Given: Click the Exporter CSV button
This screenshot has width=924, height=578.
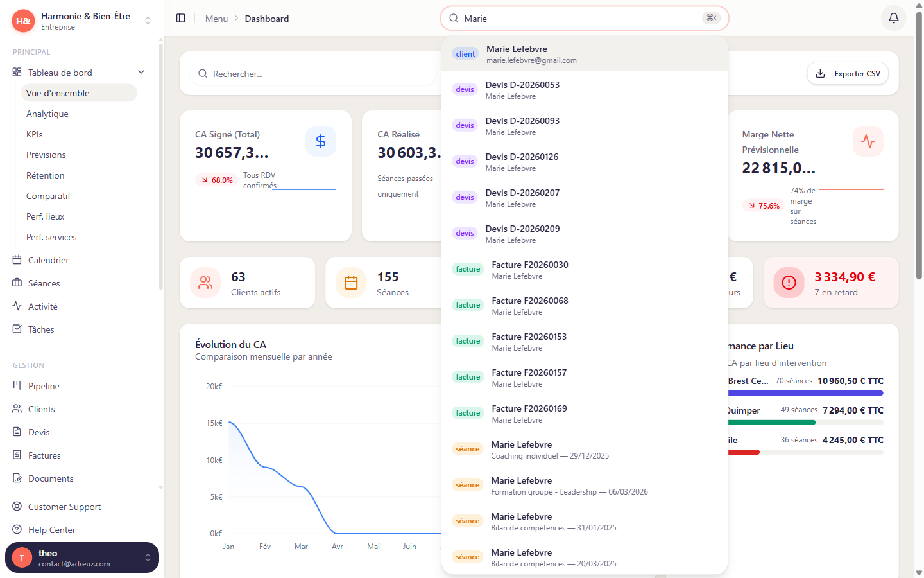Looking at the screenshot, I should pyautogui.click(x=848, y=73).
